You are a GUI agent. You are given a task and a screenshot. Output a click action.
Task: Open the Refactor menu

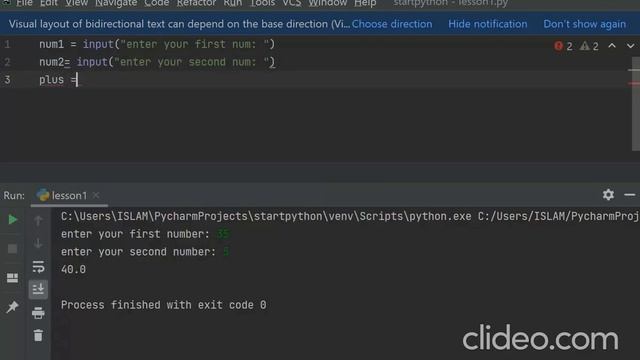click(x=196, y=3)
